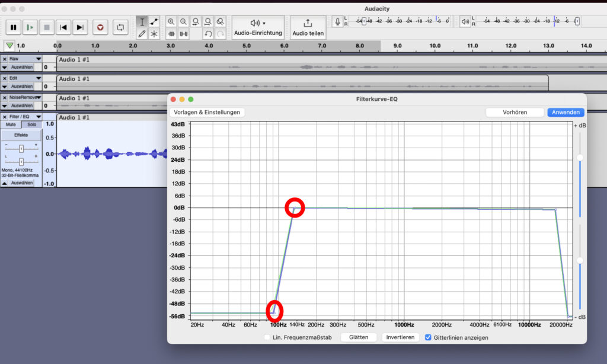Enable Lin. Frequenzmaßstab checkbox
The width and height of the screenshot is (607, 364).
267,337
